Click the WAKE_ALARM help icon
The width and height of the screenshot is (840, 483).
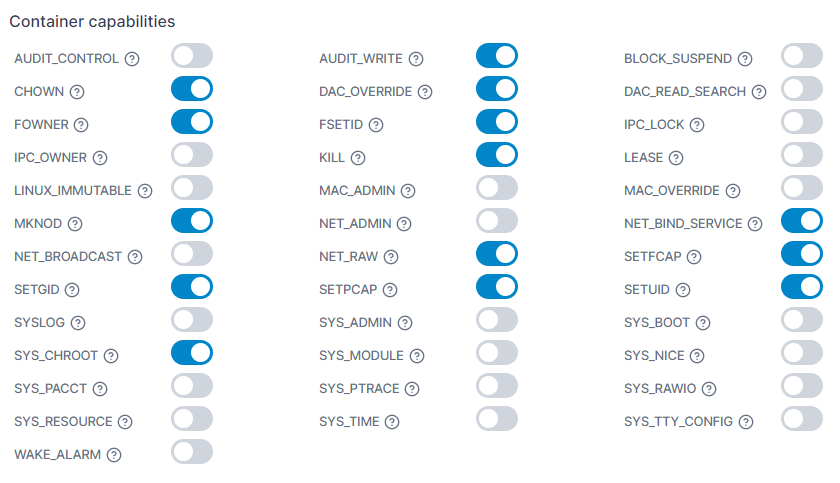(114, 455)
